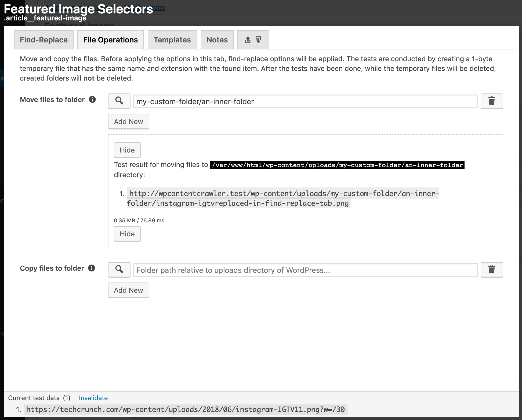Switch to the Templates tab

pos(172,39)
